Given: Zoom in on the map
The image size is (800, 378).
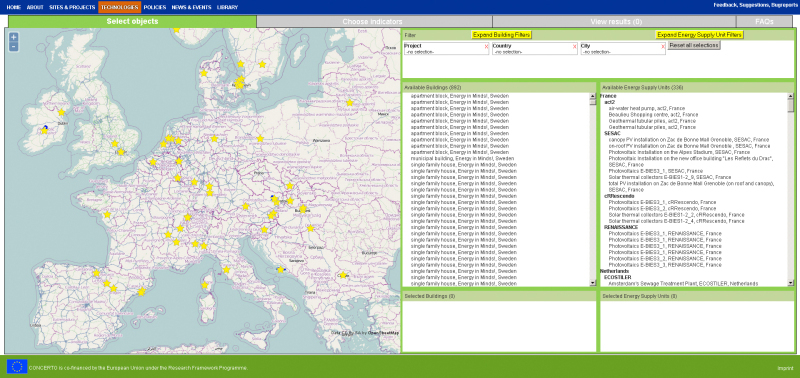Looking at the screenshot, I should tap(14, 37).
